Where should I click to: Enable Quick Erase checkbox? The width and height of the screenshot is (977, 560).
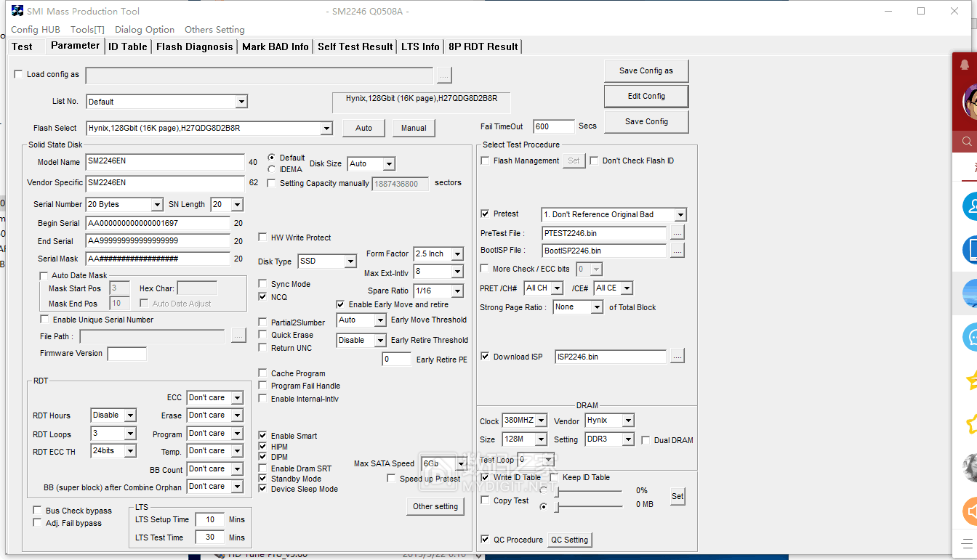pyautogui.click(x=262, y=335)
